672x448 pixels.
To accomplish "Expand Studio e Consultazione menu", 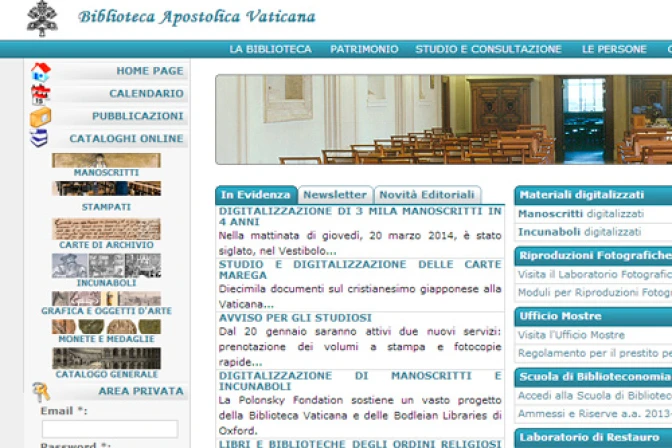I will (488, 49).
